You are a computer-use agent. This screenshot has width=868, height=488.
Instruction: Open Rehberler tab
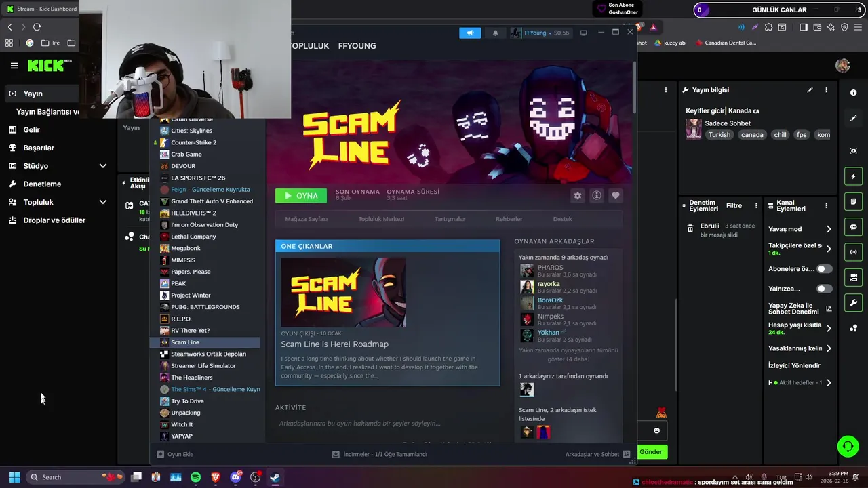[x=509, y=219]
